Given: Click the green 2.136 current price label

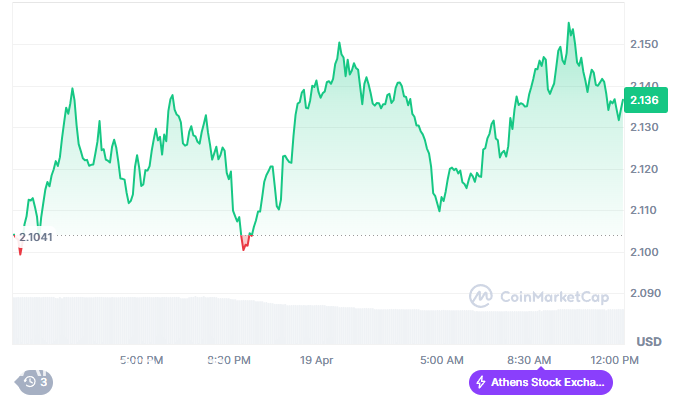Looking at the screenshot, I should click(645, 100).
